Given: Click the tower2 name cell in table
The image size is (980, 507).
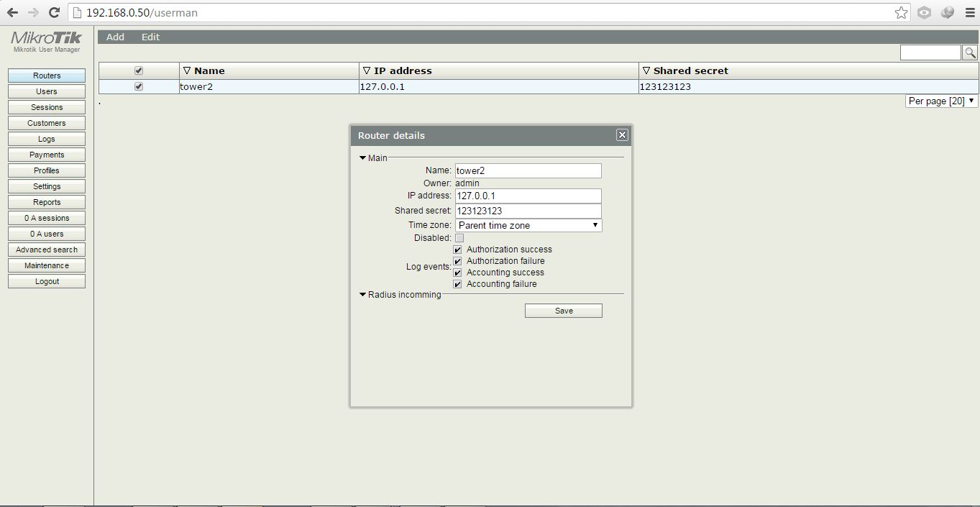Looking at the screenshot, I should (269, 86).
